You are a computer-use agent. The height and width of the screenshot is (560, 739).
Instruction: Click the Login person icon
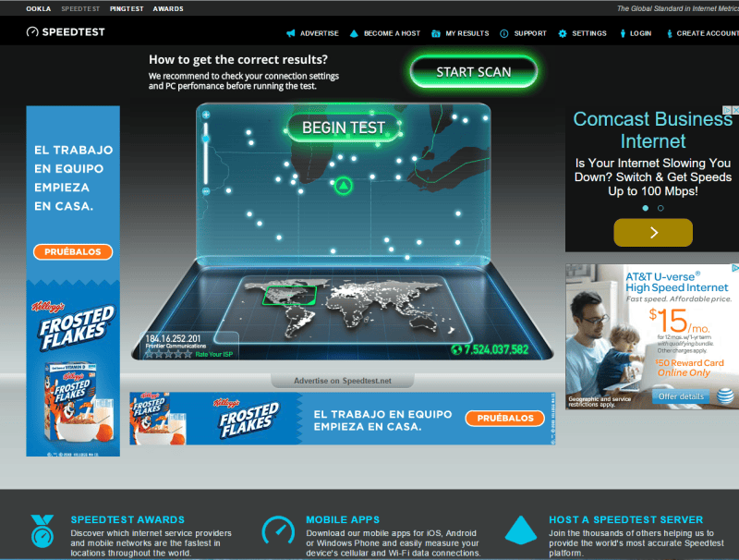click(x=623, y=33)
